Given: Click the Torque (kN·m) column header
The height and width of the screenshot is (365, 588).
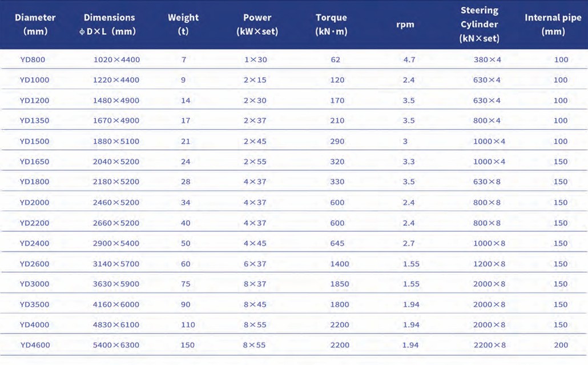Looking at the screenshot, I should 331,25.
